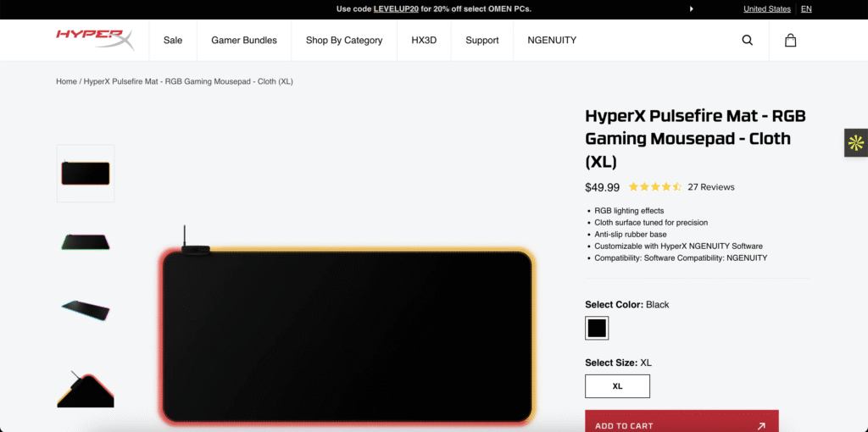Open the Gamer Bundles menu
This screenshot has width=868, height=432.
[x=244, y=40]
